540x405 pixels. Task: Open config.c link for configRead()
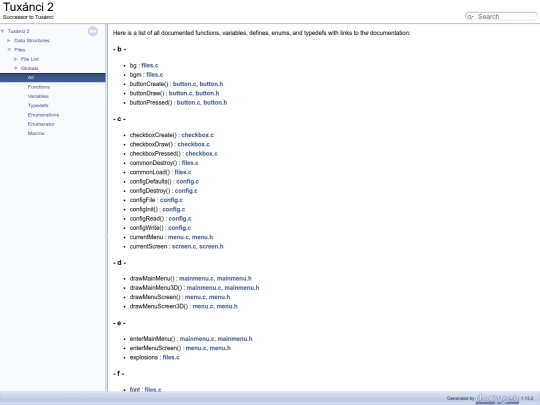[x=180, y=219]
